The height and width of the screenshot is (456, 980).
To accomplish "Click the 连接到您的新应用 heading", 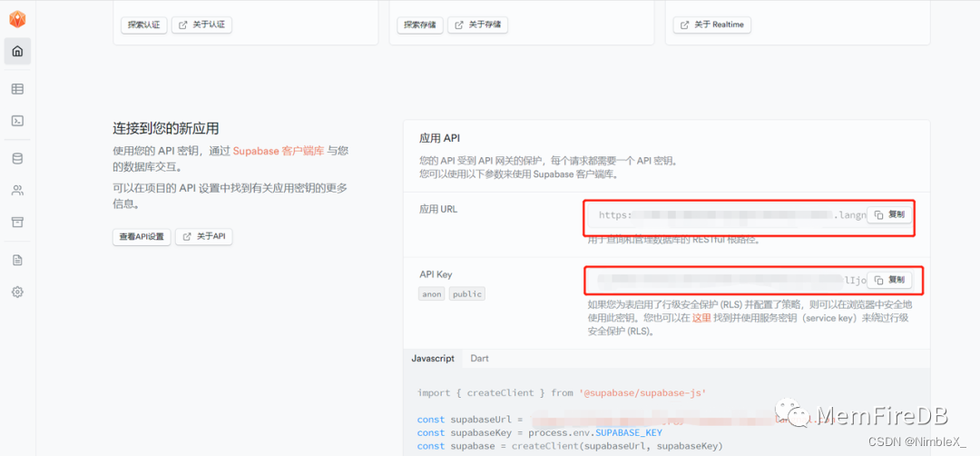I will point(166,129).
